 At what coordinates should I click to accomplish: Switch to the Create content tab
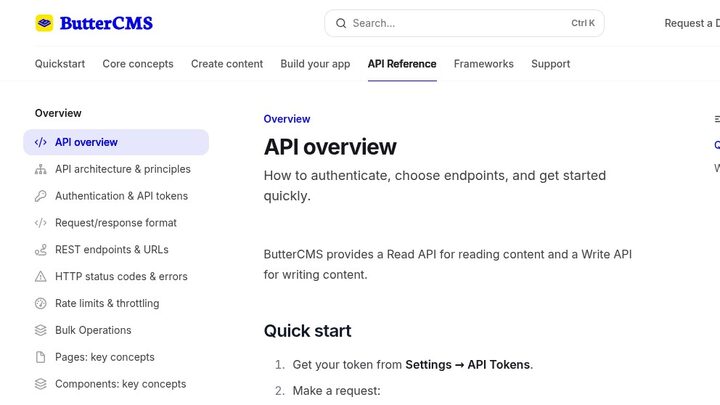(227, 64)
